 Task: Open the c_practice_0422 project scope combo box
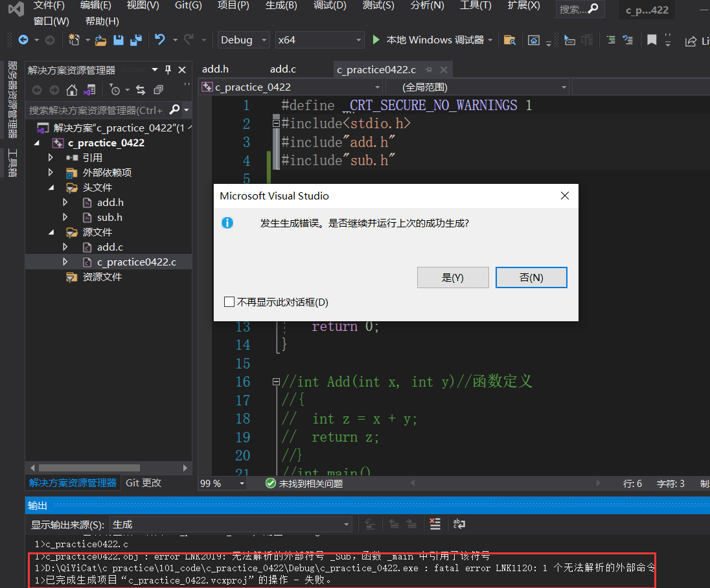(x=292, y=87)
